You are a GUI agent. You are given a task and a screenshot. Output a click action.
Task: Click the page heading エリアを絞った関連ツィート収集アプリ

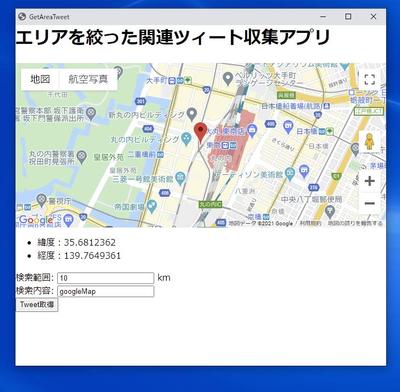173,37
